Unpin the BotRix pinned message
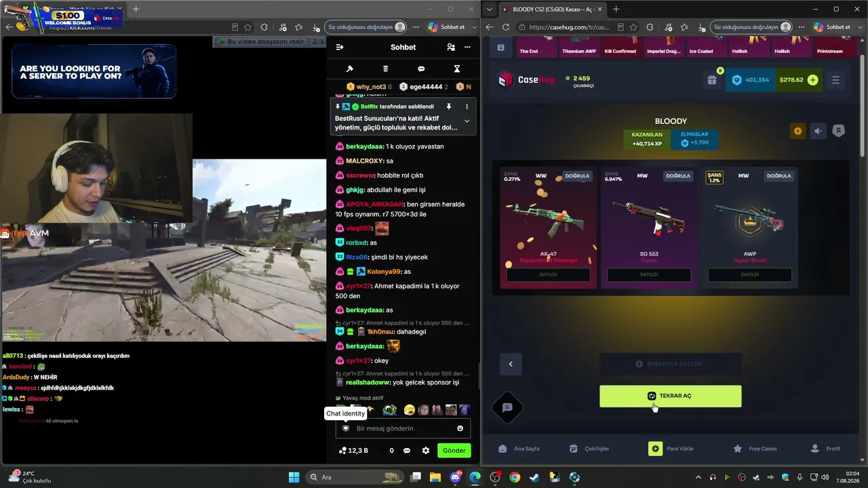868x488 pixels. point(448,107)
